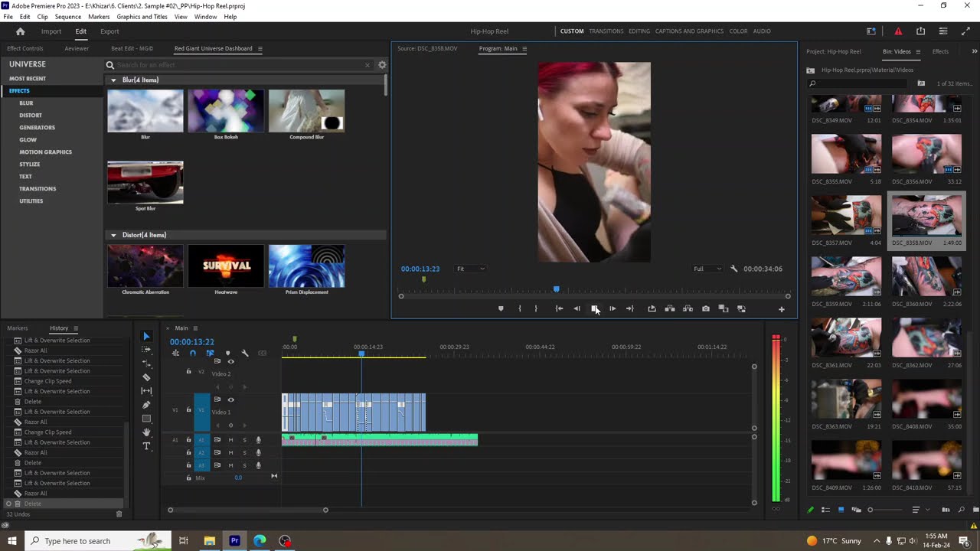This screenshot has height=551, width=980.
Task: Collapse the Blur(4 Items) group
Action: (113, 80)
